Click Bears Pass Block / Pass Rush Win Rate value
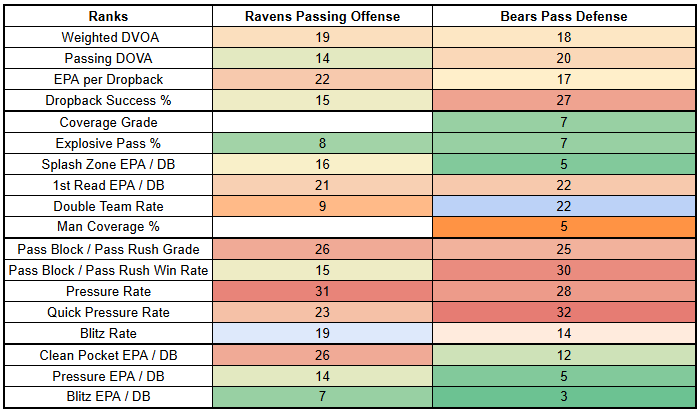 pyautogui.click(x=567, y=270)
